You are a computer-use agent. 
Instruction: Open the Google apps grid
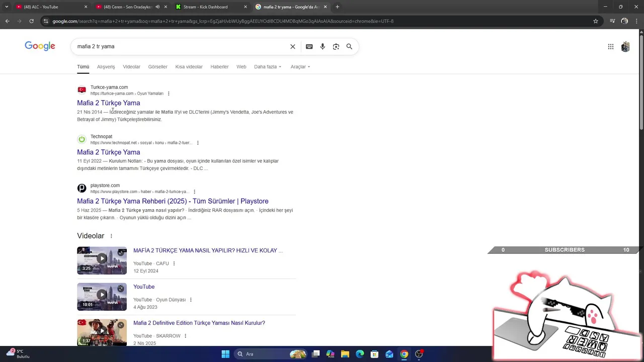(611, 47)
